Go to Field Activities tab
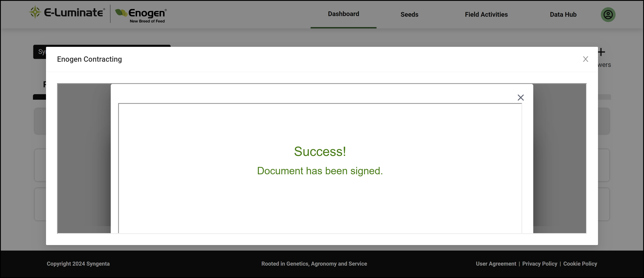Image resolution: width=644 pixels, height=278 pixels. 486,15
